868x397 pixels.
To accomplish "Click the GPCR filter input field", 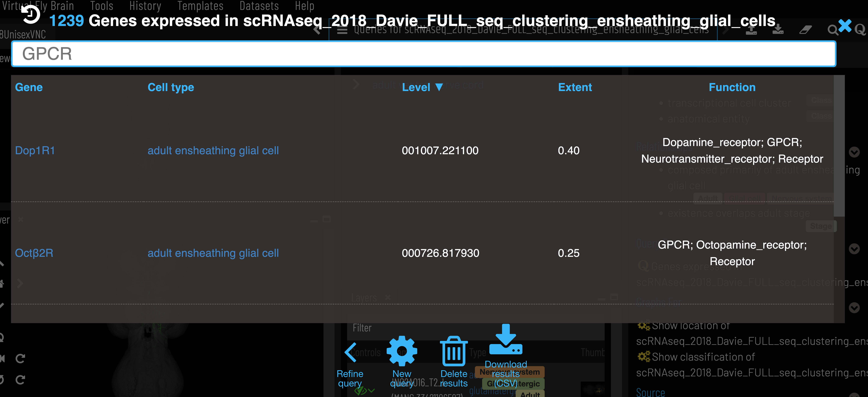I will 424,54.
